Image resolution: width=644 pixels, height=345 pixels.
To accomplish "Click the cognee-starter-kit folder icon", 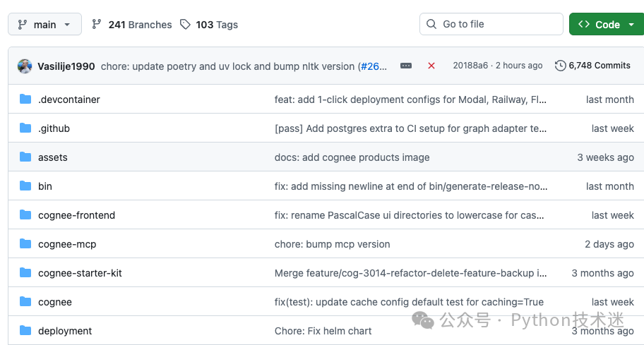I will tap(25, 273).
